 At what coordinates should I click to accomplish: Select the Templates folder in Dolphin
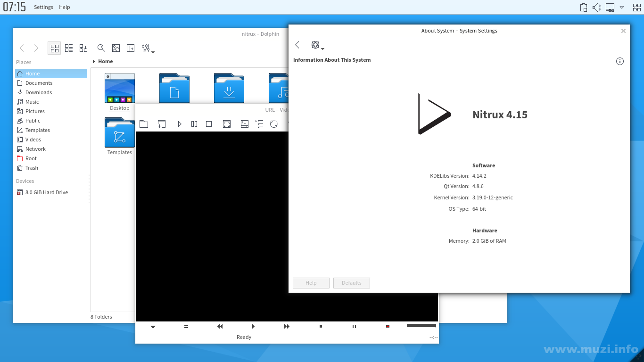(120, 136)
